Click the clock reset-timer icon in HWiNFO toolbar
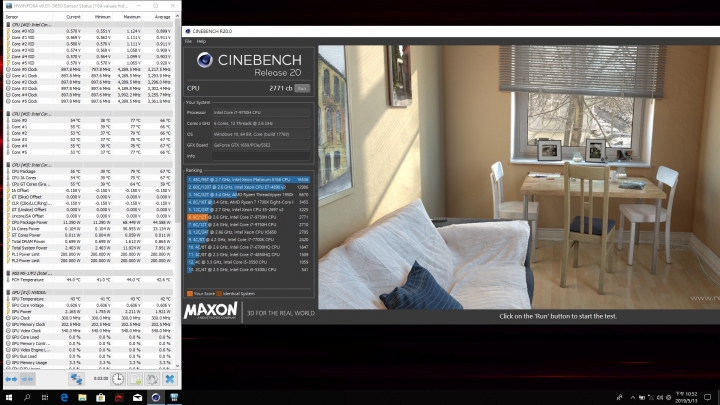Image resolution: width=720 pixels, height=405 pixels. pos(118,379)
